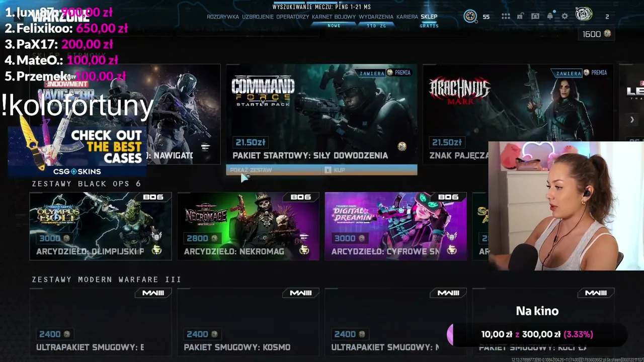Open the social friends icon

(535, 17)
